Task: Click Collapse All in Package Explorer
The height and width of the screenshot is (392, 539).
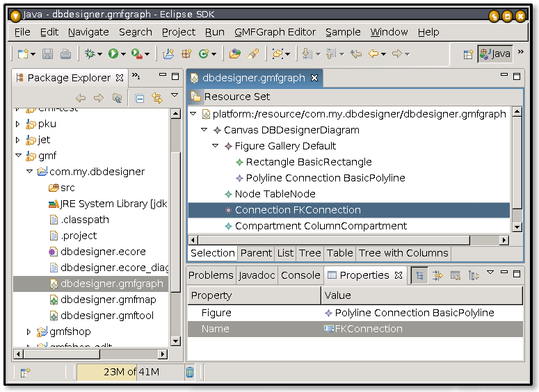Action: [140, 99]
